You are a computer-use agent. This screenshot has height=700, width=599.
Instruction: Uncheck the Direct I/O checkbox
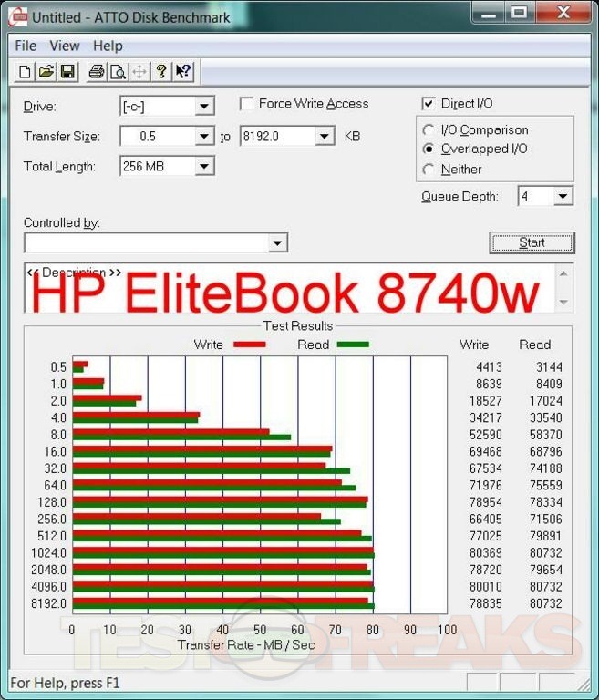click(429, 104)
